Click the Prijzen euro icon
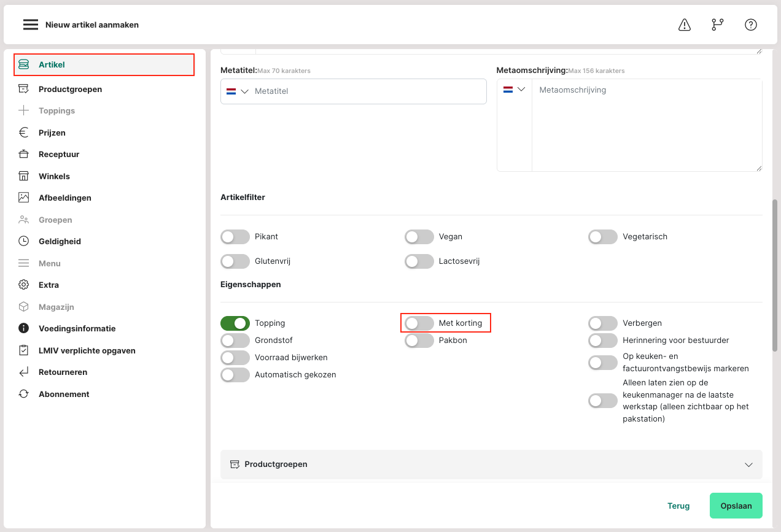The image size is (781, 532). click(x=24, y=133)
